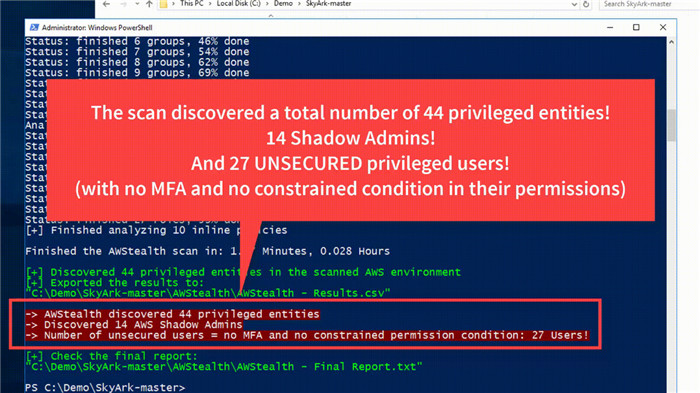Click line 'AWStealth discovered 44 privileged entities'
700x393 pixels.
(x=172, y=314)
